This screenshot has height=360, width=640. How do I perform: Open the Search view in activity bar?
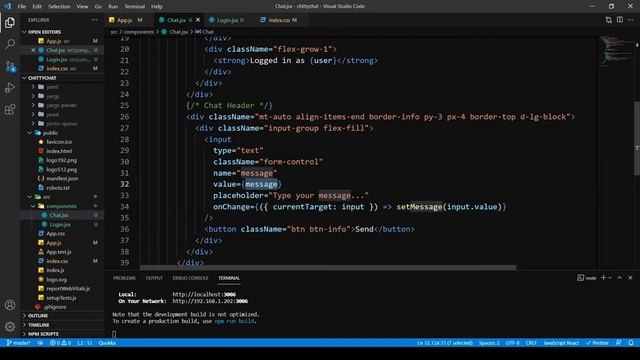(x=10, y=44)
